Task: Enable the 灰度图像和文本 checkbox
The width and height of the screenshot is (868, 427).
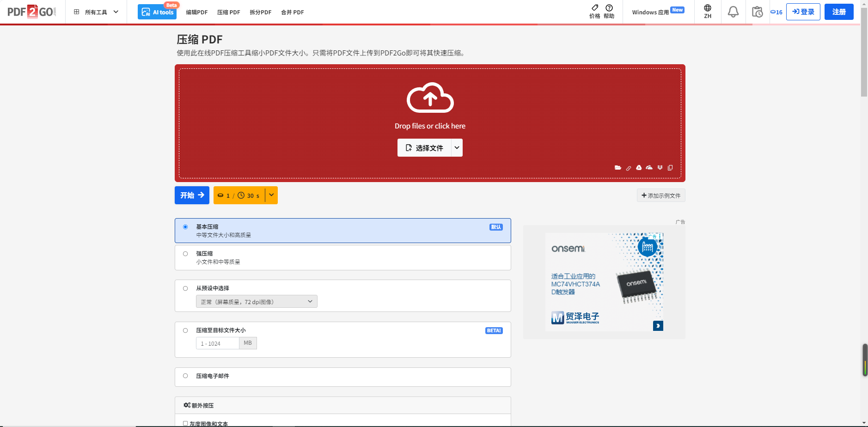Action: pyautogui.click(x=185, y=423)
